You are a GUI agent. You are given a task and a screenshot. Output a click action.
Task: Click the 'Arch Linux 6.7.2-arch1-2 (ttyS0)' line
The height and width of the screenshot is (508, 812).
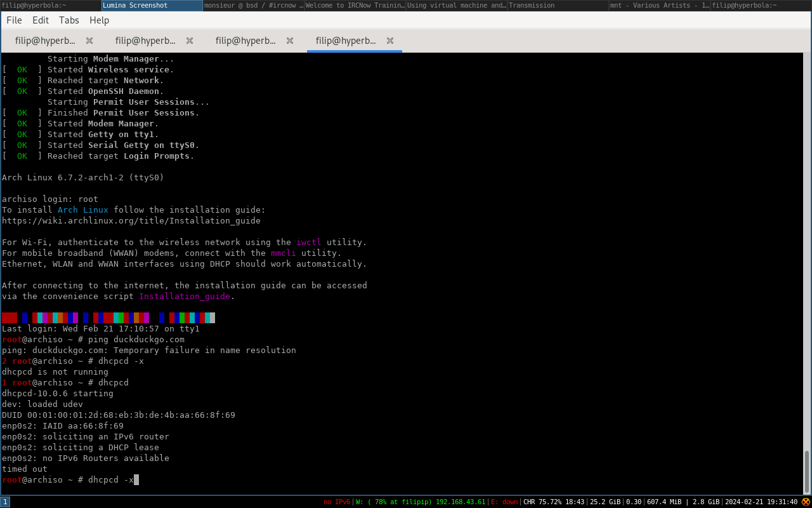[x=83, y=178]
